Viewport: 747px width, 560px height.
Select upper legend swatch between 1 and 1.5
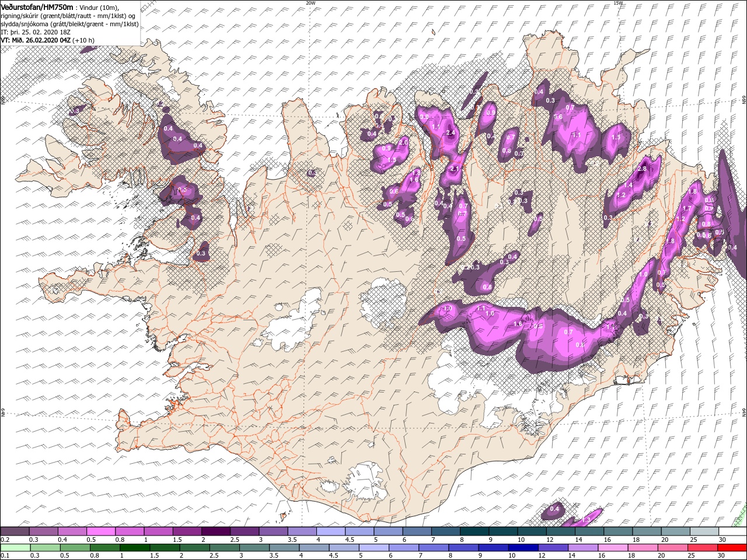pos(159,531)
